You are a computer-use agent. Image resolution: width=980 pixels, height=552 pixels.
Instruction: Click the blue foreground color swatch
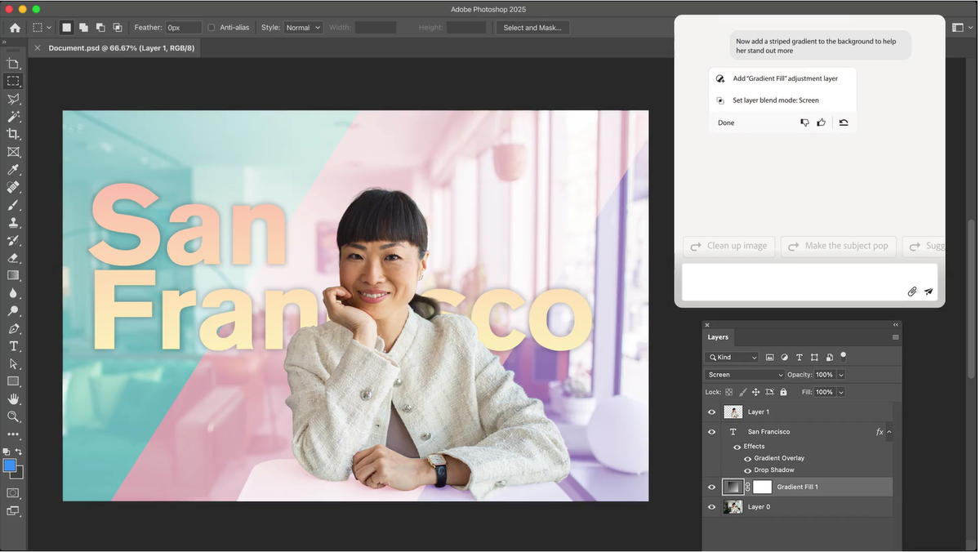point(11,465)
